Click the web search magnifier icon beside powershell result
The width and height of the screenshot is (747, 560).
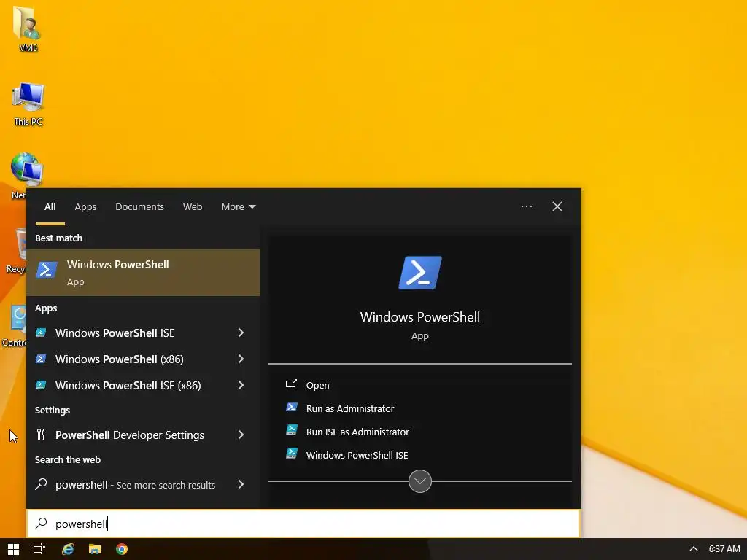pyautogui.click(x=41, y=484)
